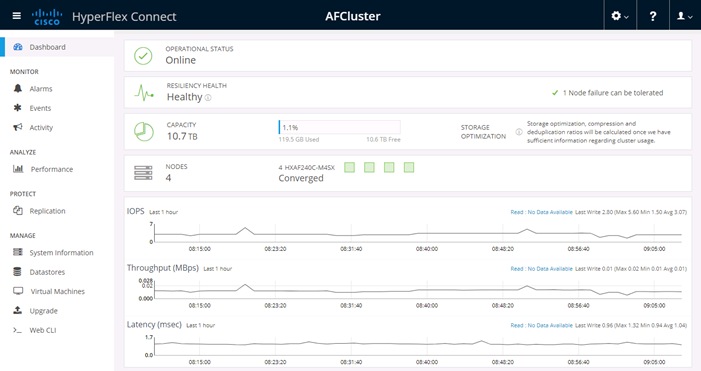The height and width of the screenshot is (371, 701).
Task: Open the user account dropdown
Action: pyautogui.click(x=684, y=16)
